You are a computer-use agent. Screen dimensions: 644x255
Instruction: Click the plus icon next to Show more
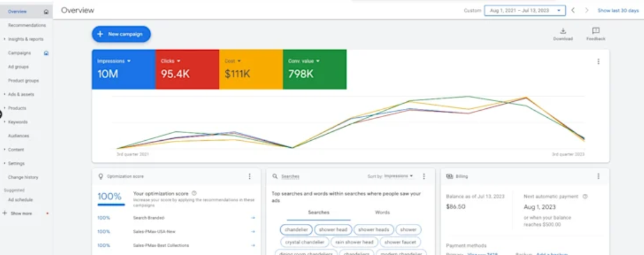click(5, 213)
